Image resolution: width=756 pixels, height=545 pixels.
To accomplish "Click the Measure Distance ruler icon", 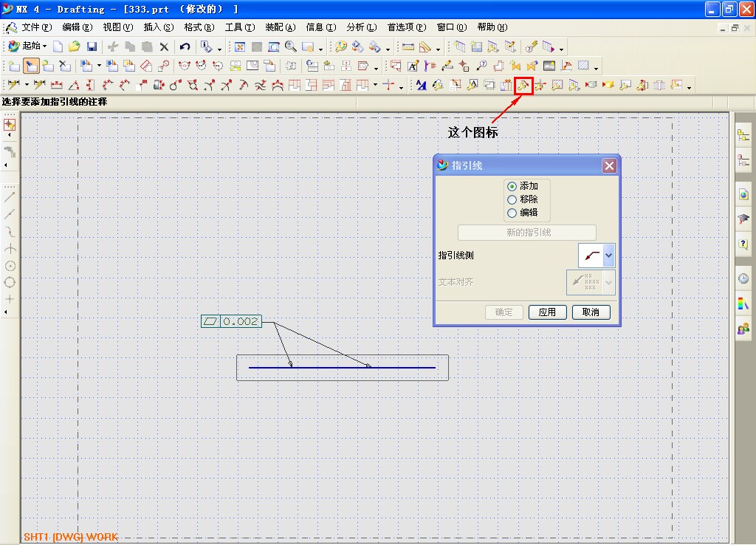I will point(408,47).
